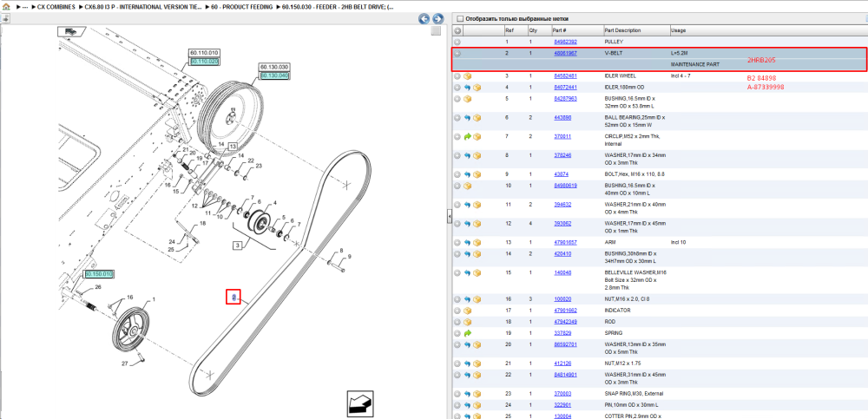Select boxed callout 13 in the diagram
The height and width of the screenshot is (419, 868).
[233, 146]
